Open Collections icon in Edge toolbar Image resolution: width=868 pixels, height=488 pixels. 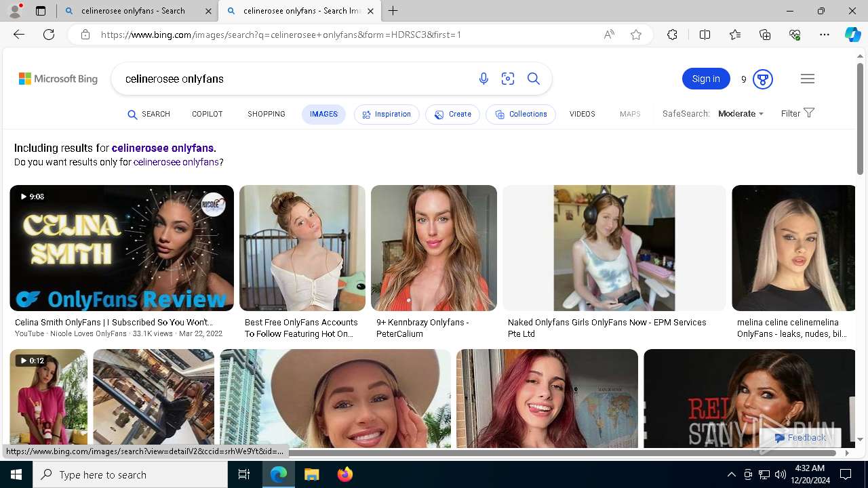click(x=765, y=35)
